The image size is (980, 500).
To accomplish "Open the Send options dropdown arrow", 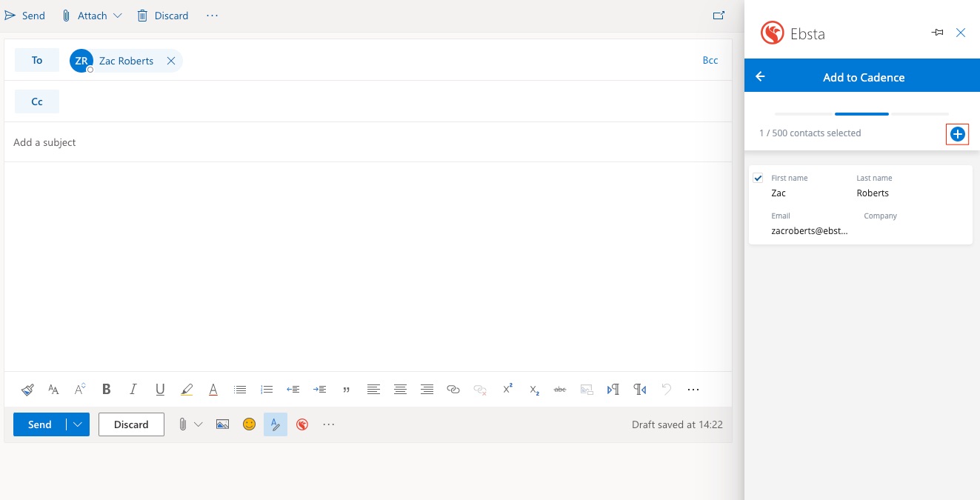I will point(78,424).
